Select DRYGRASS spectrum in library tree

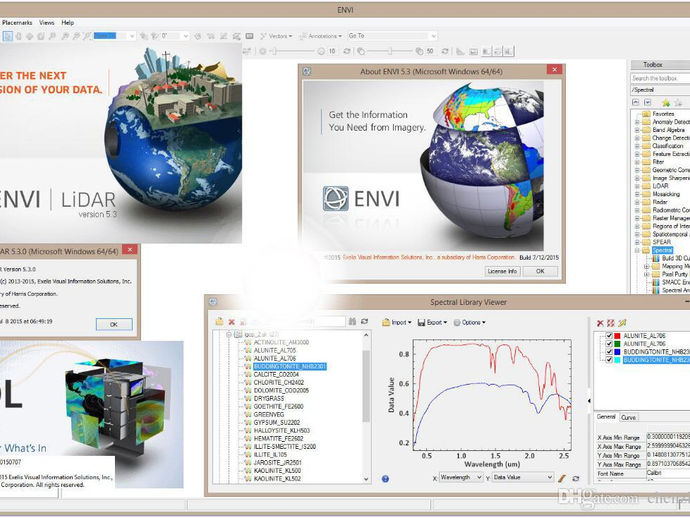[268, 398]
